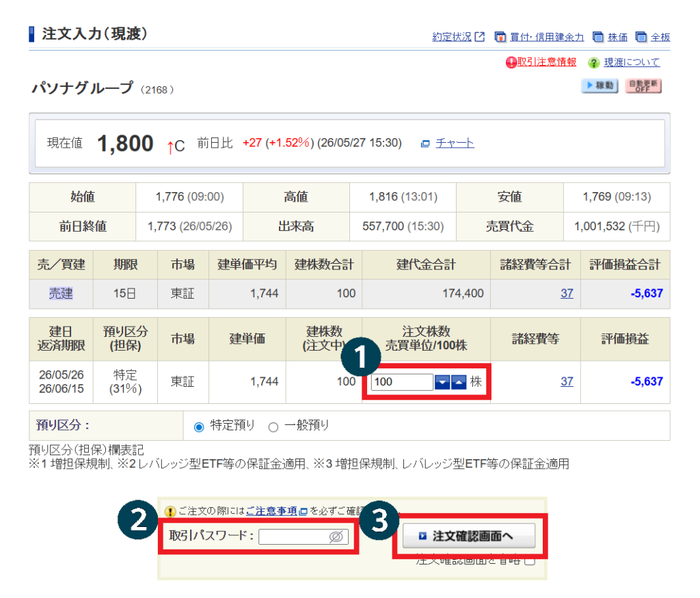Open fee value 37 in 諸経費等合計 column
Image resolution: width=700 pixels, height=598 pixels.
point(567,293)
